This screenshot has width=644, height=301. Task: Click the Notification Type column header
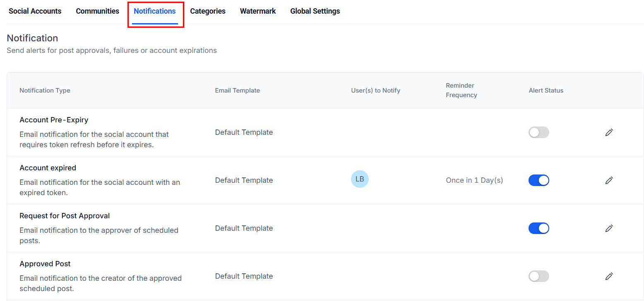point(45,91)
